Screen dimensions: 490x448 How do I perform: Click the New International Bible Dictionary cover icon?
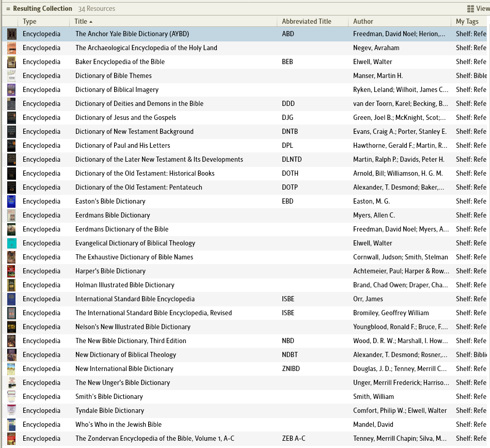pyautogui.click(x=11, y=368)
